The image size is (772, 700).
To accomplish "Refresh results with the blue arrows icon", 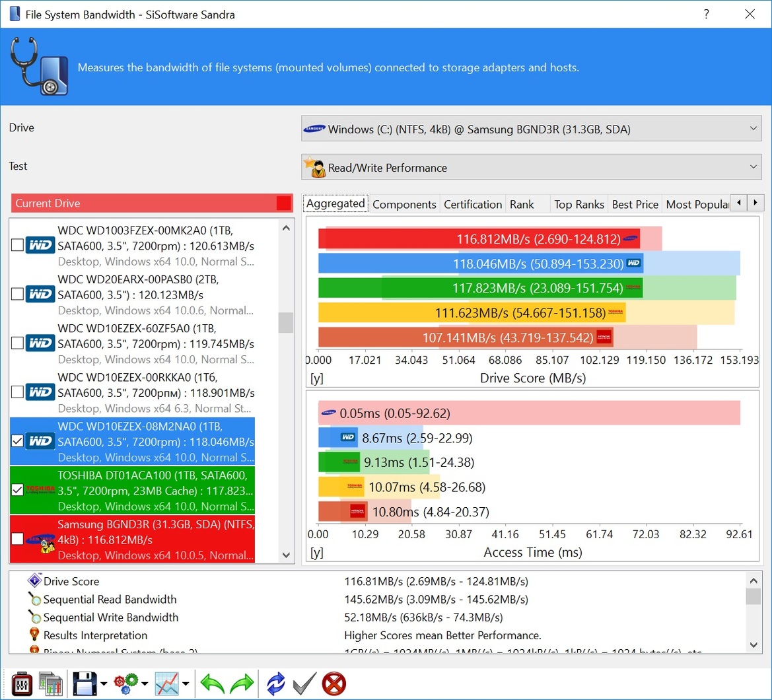I will [276, 683].
